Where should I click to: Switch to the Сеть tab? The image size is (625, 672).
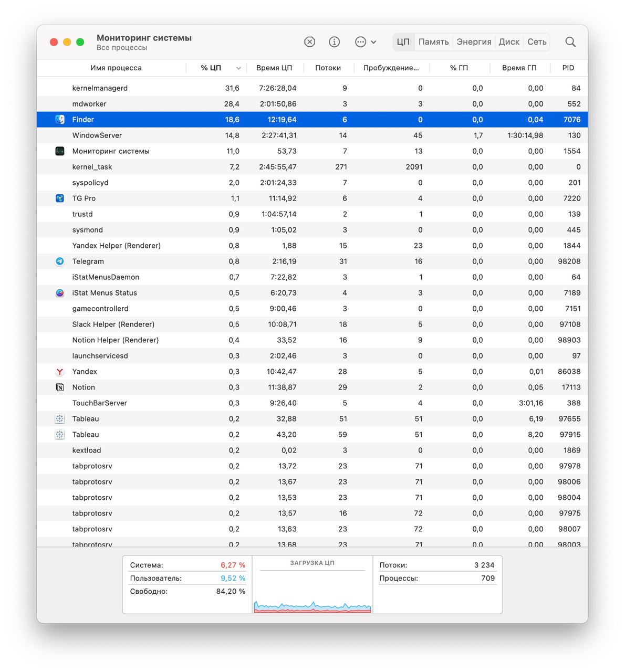(537, 42)
